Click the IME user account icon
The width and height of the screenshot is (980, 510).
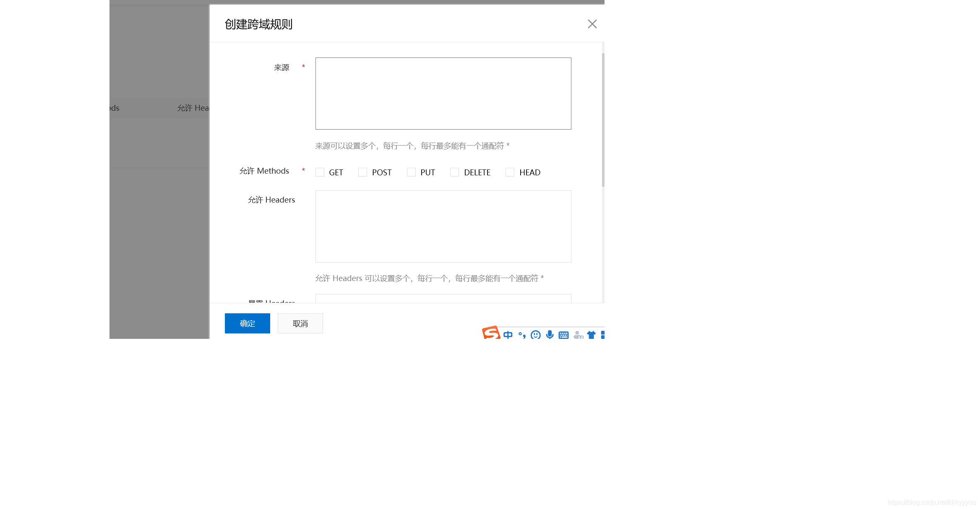coord(578,335)
